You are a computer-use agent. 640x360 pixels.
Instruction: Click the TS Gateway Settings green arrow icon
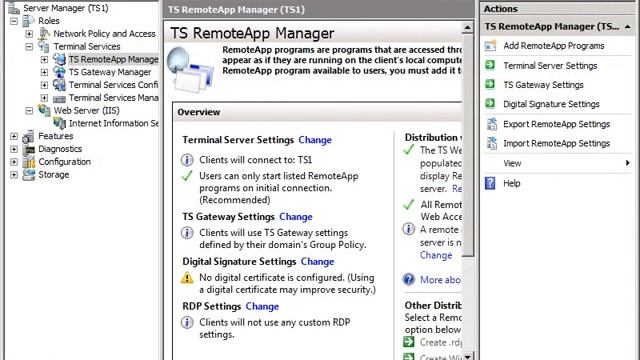pos(490,84)
